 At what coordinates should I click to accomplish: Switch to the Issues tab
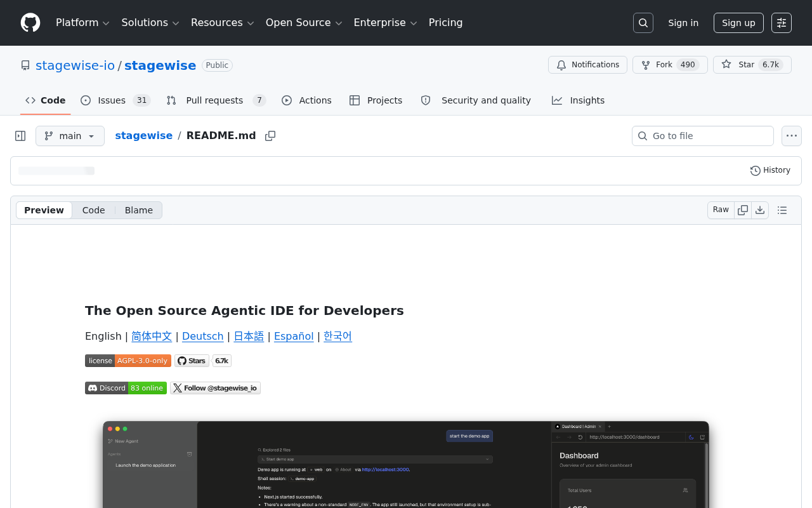click(x=115, y=100)
